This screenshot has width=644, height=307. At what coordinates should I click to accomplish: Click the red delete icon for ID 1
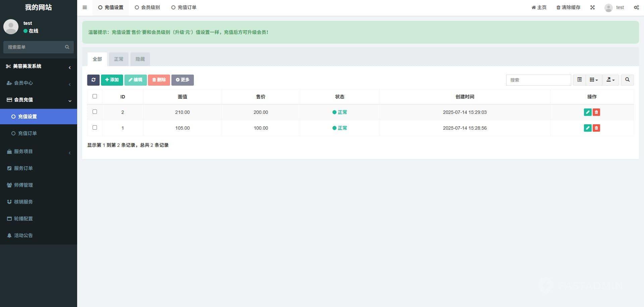click(x=596, y=128)
